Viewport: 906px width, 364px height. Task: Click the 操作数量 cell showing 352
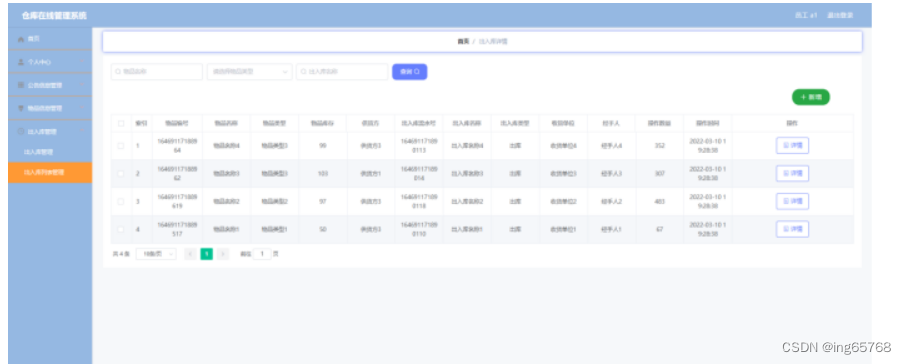[659, 146]
